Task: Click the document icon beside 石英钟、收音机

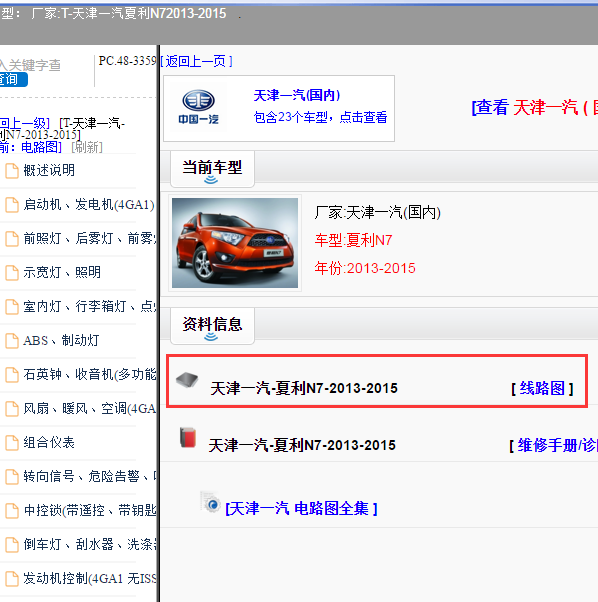Action: [12, 375]
